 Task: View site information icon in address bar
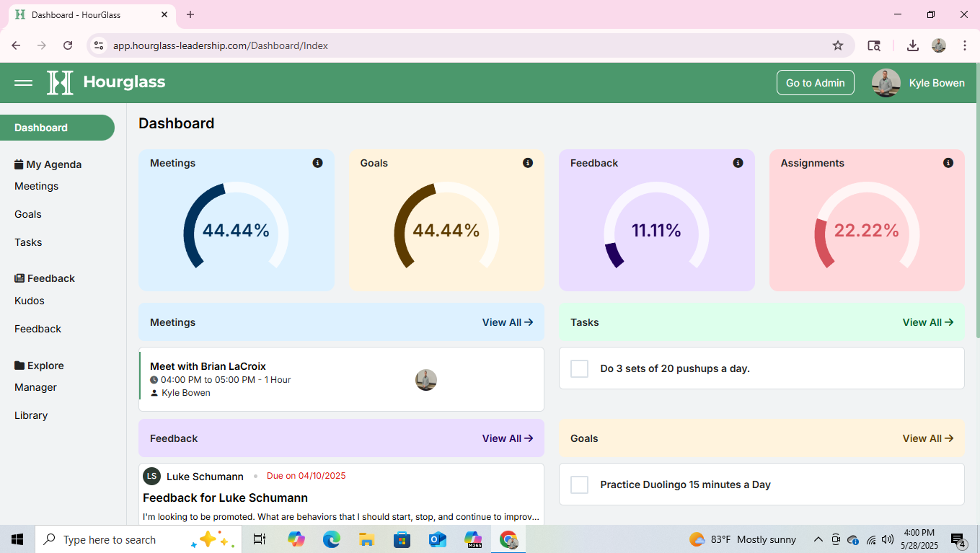pos(100,45)
